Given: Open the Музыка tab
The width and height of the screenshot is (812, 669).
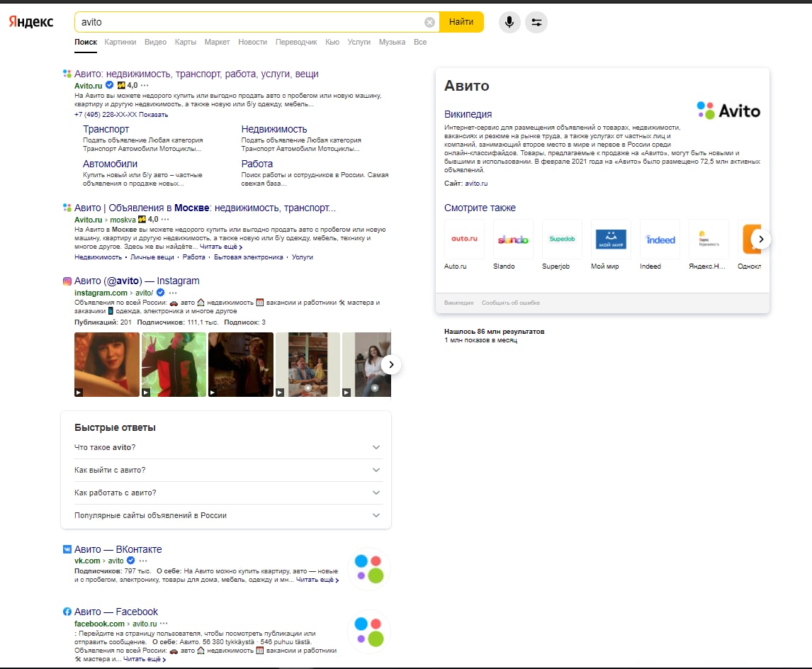Looking at the screenshot, I should 392,42.
